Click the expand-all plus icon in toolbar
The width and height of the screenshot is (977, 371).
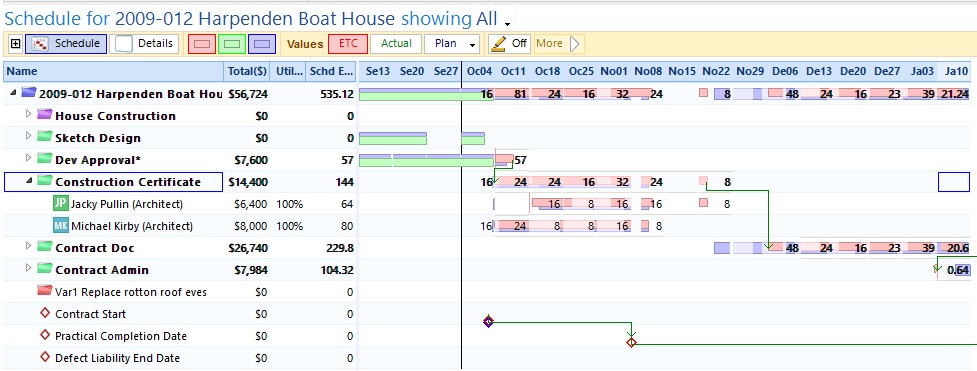(x=16, y=44)
